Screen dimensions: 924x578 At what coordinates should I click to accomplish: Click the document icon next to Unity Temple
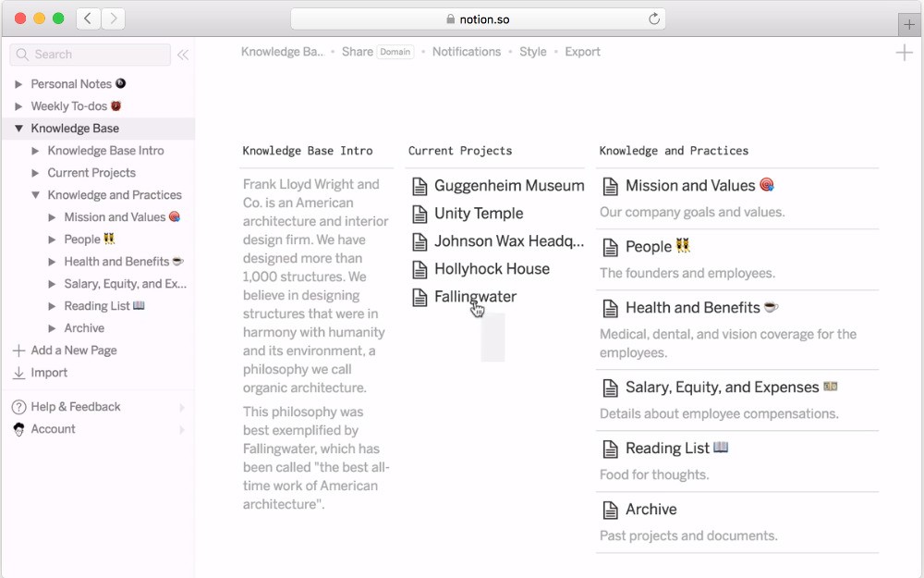click(420, 214)
